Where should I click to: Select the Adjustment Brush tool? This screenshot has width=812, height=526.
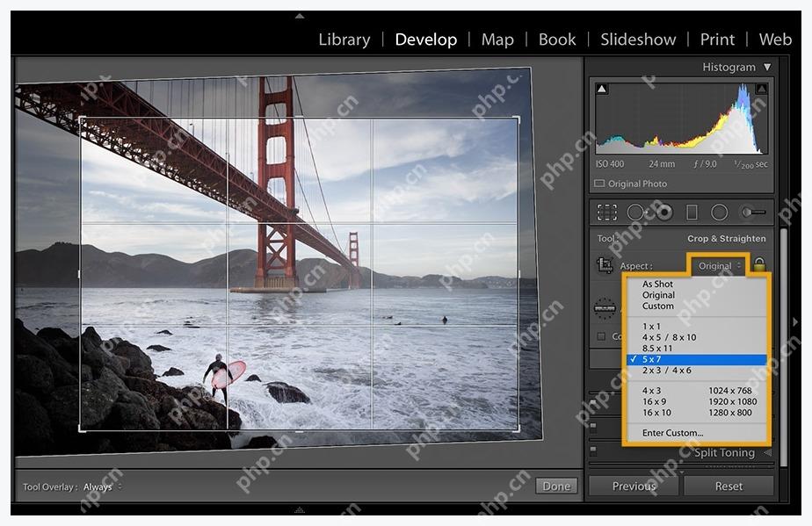click(754, 213)
